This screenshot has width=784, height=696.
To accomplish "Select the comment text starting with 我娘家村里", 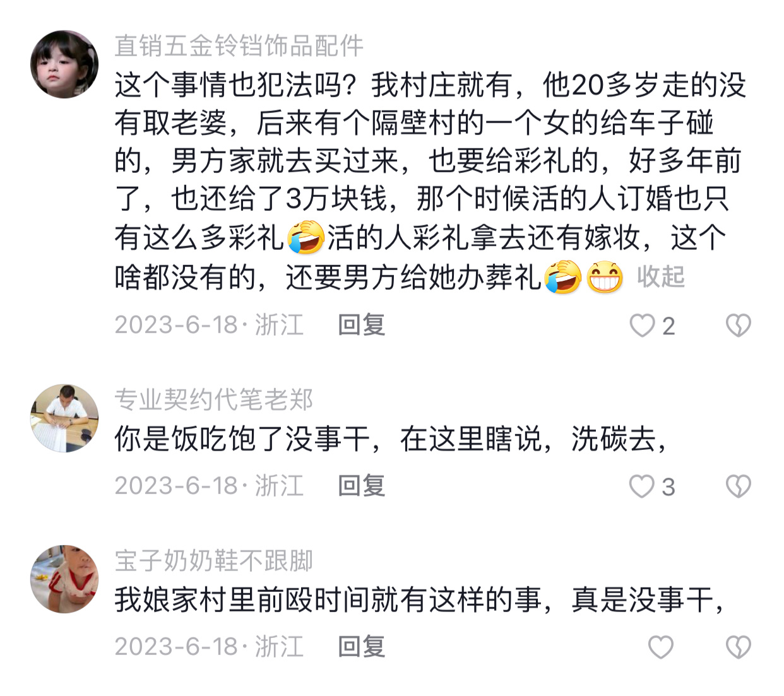I will (x=420, y=600).
